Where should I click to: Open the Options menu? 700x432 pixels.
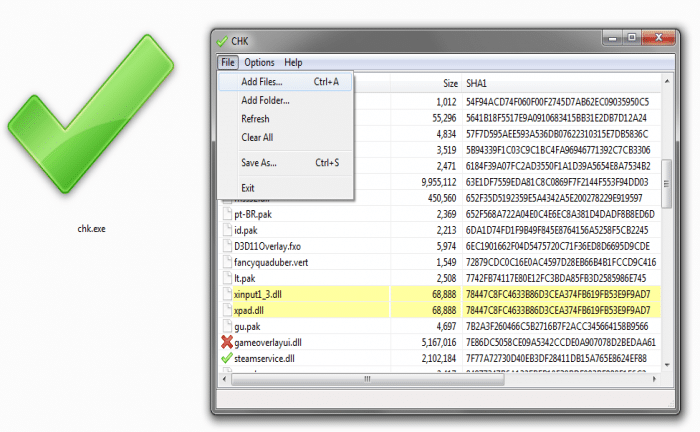pos(259,62)
